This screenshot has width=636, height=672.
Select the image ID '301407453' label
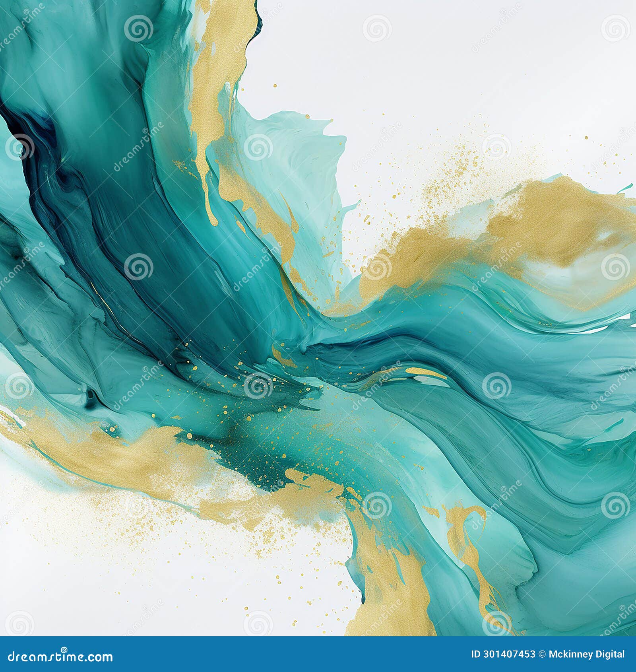click(503, 654)
